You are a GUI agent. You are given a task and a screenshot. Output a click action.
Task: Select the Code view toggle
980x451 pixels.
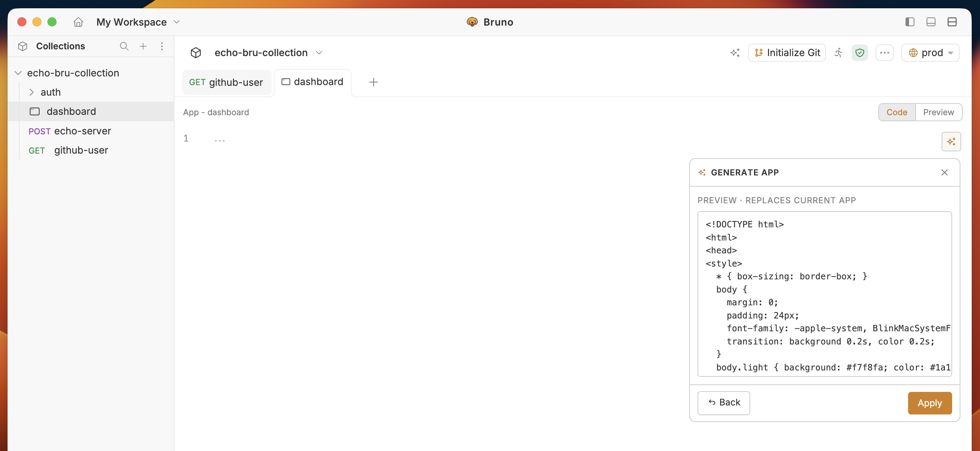897,113
